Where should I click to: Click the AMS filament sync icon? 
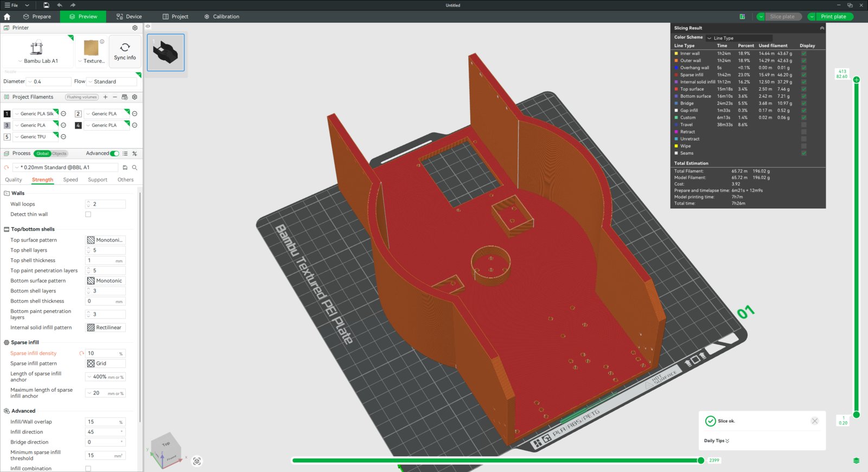tap(125, 97)
